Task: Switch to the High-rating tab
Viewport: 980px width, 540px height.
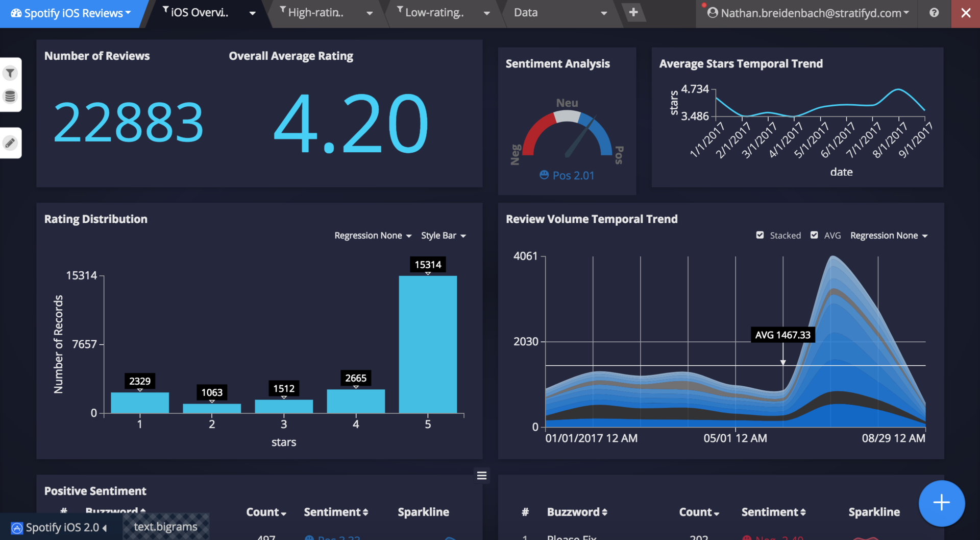Action: tap(316, 13)
